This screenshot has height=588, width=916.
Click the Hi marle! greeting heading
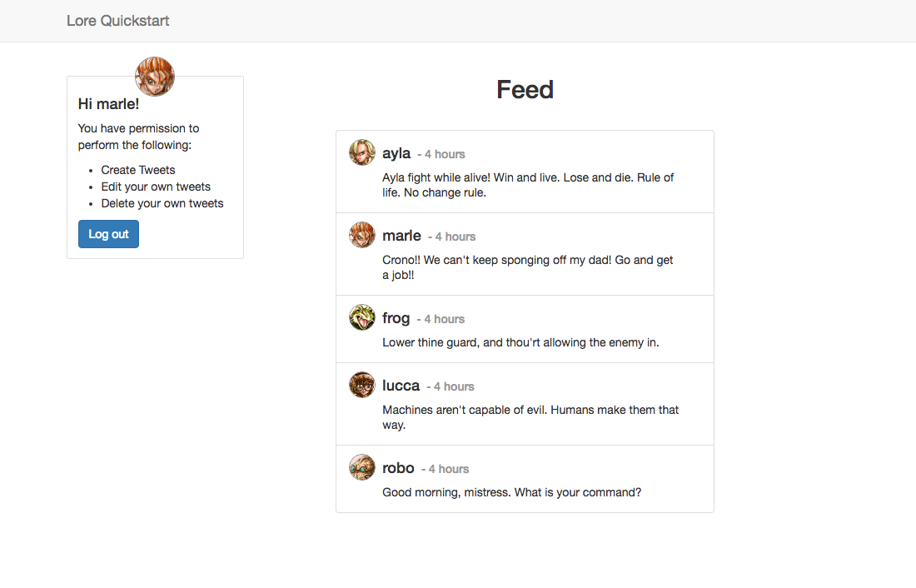pyautogui.click(x=108, y=104)
